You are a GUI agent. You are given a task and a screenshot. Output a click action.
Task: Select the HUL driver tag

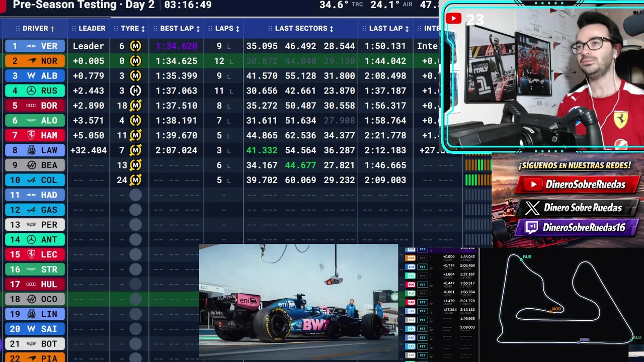click(35, 284)
